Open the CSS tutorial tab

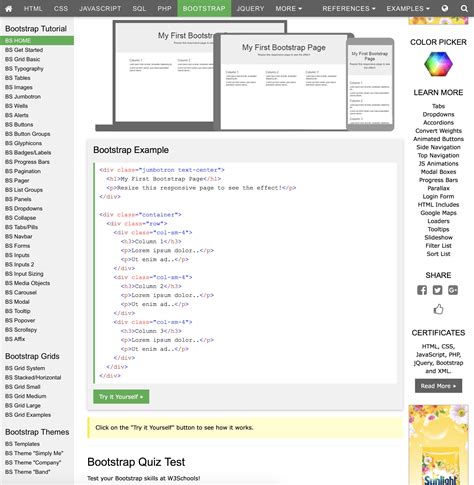pyautogui.click(x=61, y=8)
